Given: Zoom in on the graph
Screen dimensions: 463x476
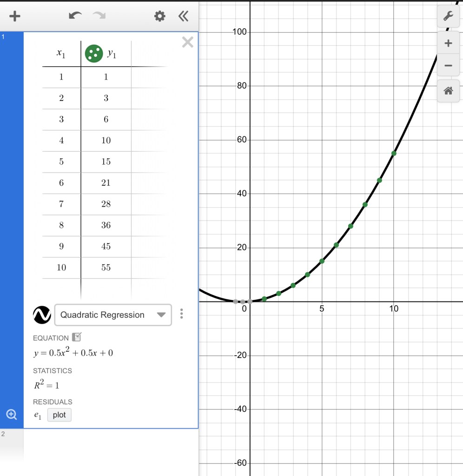Looking at the screenshot, I should (x=448, y=43).
